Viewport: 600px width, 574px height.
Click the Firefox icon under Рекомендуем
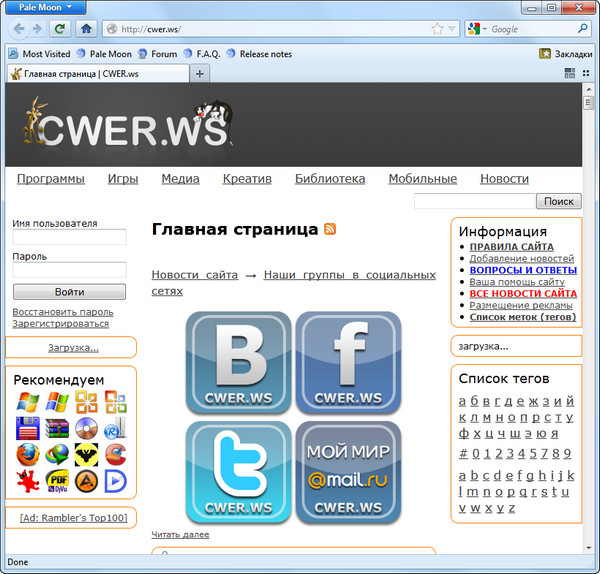pos(27,455)
